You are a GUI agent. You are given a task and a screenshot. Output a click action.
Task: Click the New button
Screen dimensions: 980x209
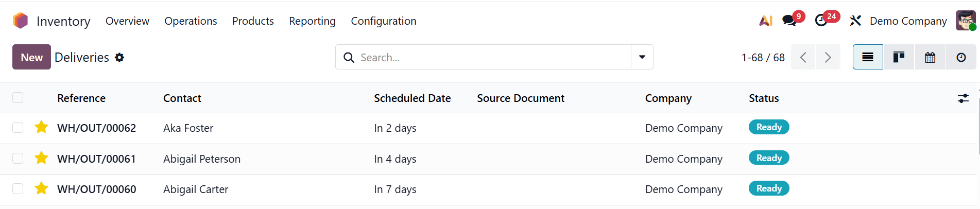click(x=31, y=57)
